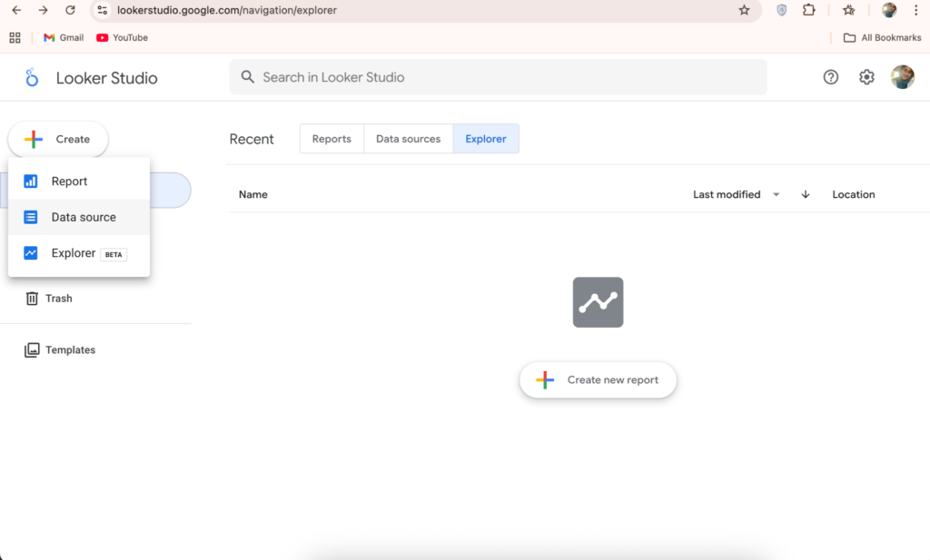Bookmark this page with the star icon
The width and height of the screenshot is (930, 560).
click(744, 10)
